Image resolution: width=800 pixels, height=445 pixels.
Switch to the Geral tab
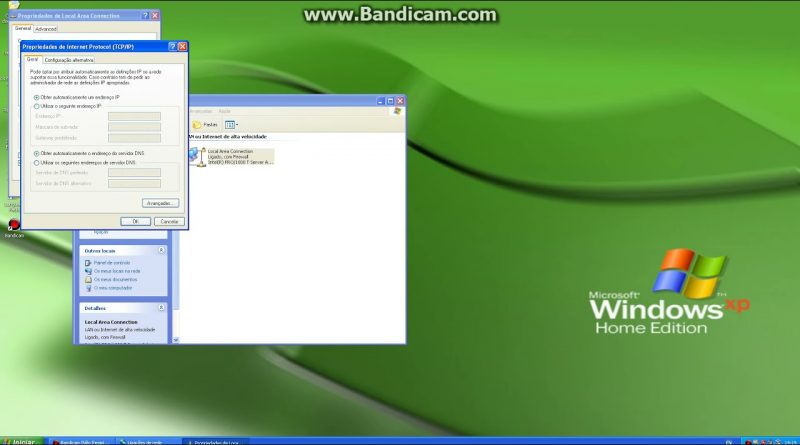coord(33,59)
